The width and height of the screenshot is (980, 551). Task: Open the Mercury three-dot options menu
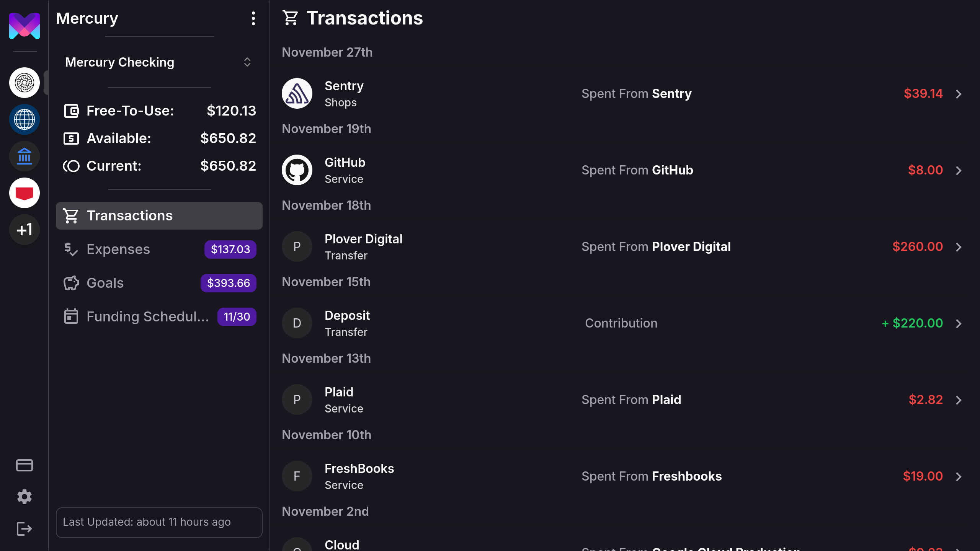pyautogui.click(x=253, y=18)
